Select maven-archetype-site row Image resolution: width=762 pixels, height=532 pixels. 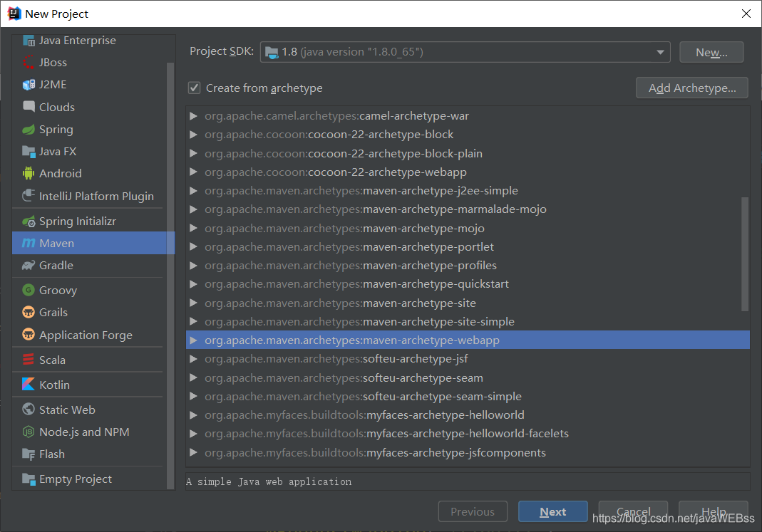click(468, 303)
